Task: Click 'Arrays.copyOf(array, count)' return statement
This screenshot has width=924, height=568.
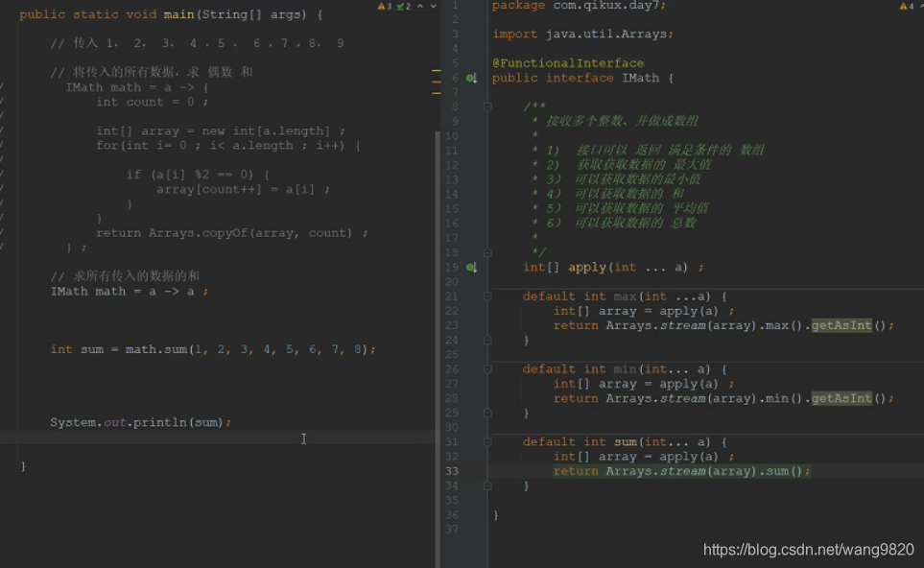Action: [232, 233]
